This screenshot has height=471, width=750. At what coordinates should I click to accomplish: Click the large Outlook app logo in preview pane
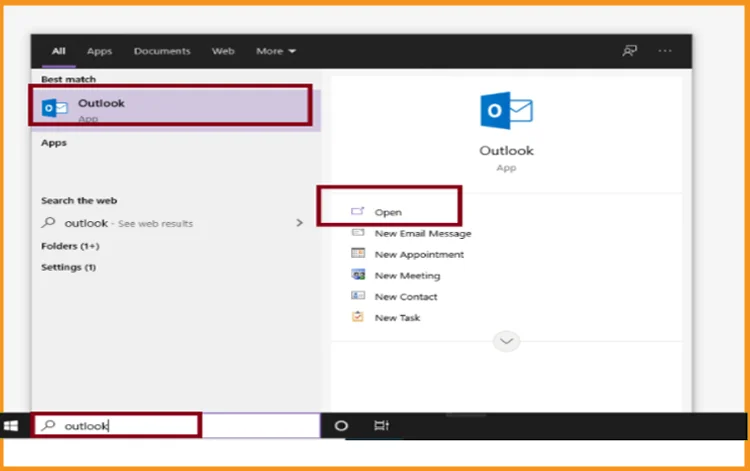[506, 110]
